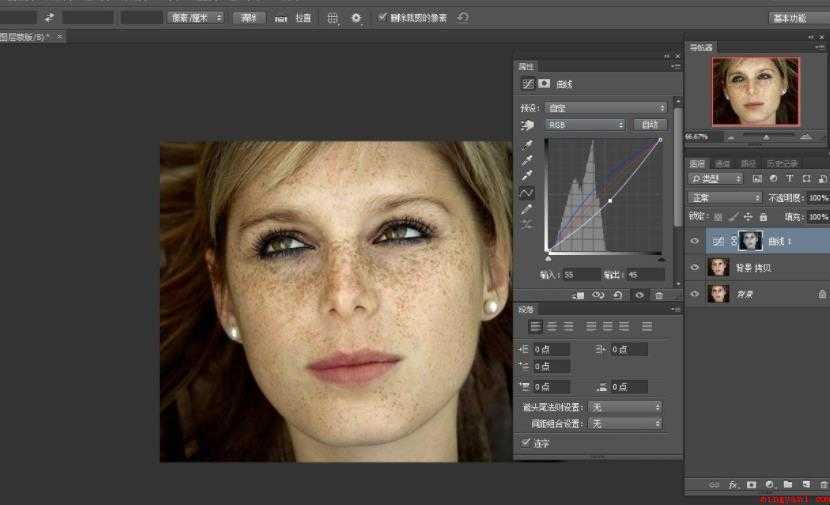Viewport: 830px width, 505px height.
Task: Select the on-image targeted adjustment hand tool
Action: [527, 125]
